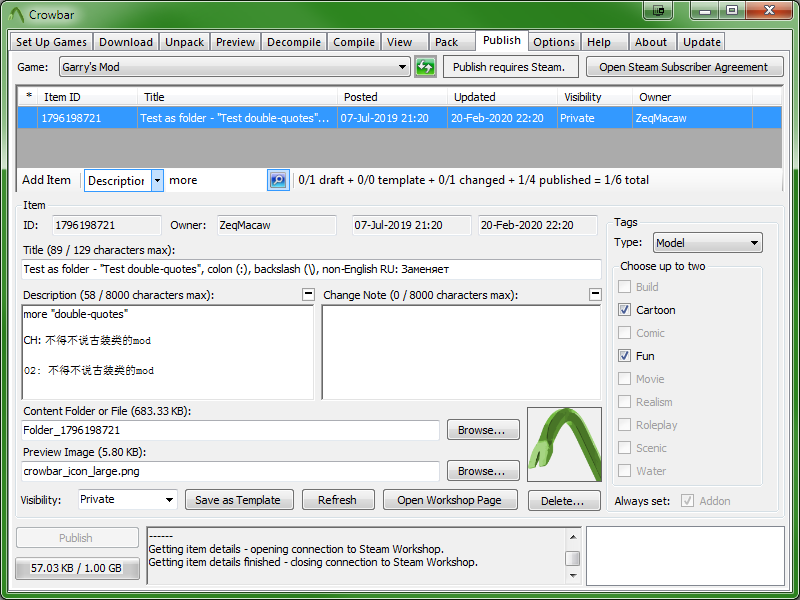Click the search text field containing more
800x600 pixels.
point(217,180)
